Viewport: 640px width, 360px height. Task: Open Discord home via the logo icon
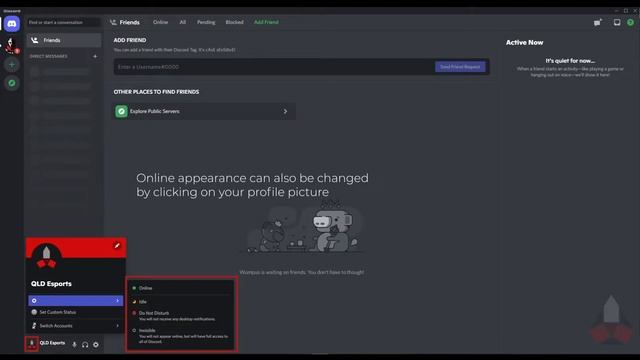point(12,24)
